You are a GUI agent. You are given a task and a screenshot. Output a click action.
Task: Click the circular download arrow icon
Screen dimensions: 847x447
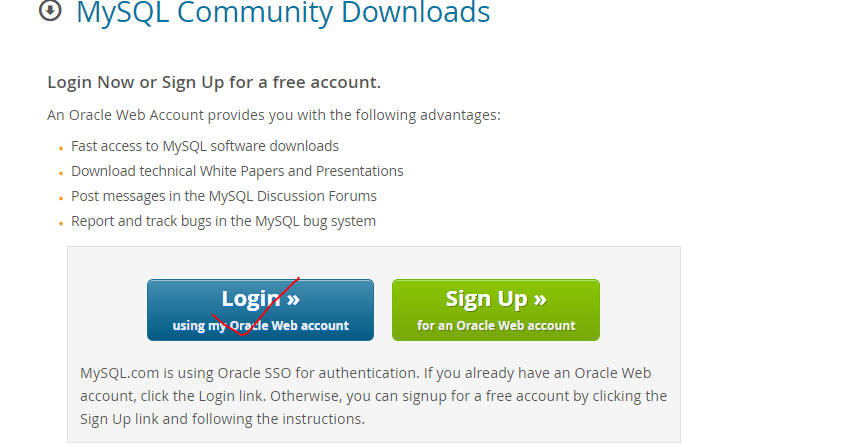pyautogui.click(x=50, y=10)
